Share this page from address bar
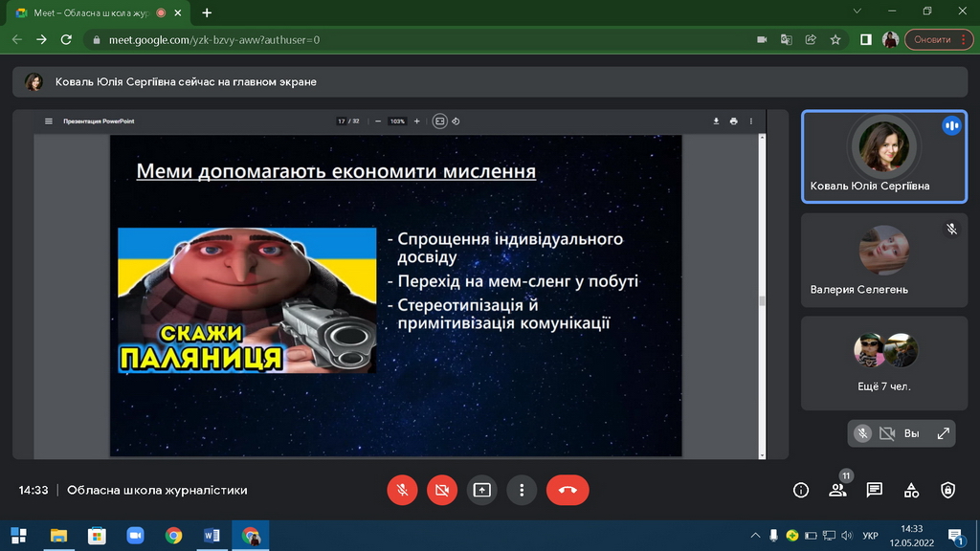The width and height of the screenshot is (980, 551). coord(811,39)
